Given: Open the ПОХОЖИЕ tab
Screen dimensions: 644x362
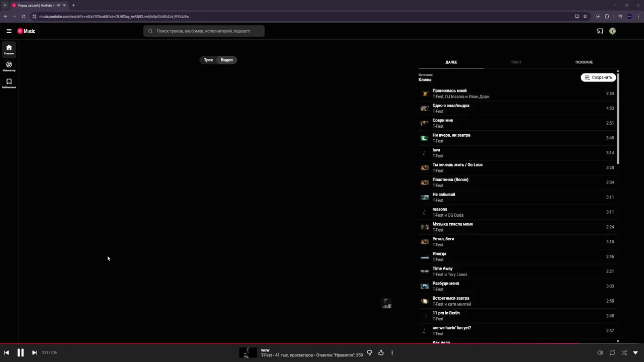Looking at the screenshot, I should tap(584, 62).
